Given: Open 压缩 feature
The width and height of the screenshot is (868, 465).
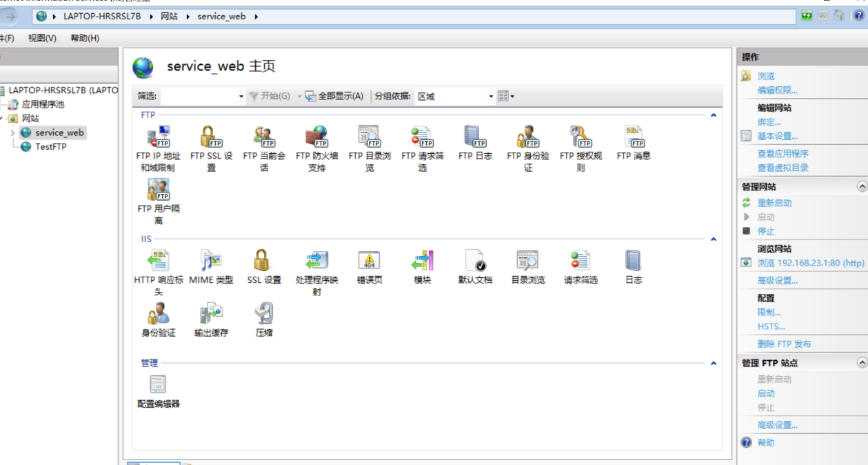Looking at the screenshot, I should (264, 319).
